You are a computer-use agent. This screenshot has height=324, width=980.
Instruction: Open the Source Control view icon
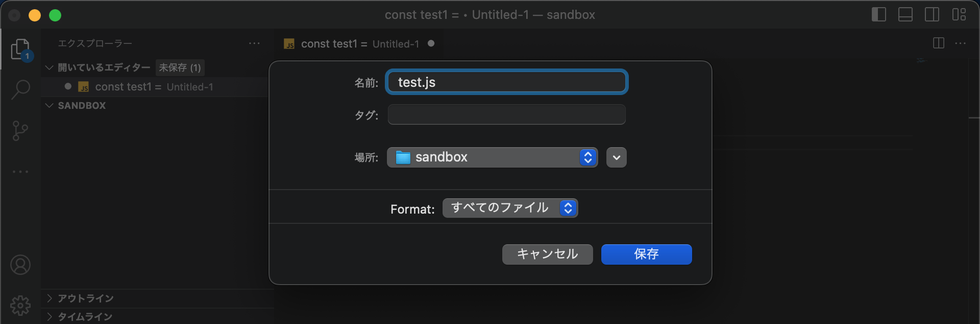20,131
